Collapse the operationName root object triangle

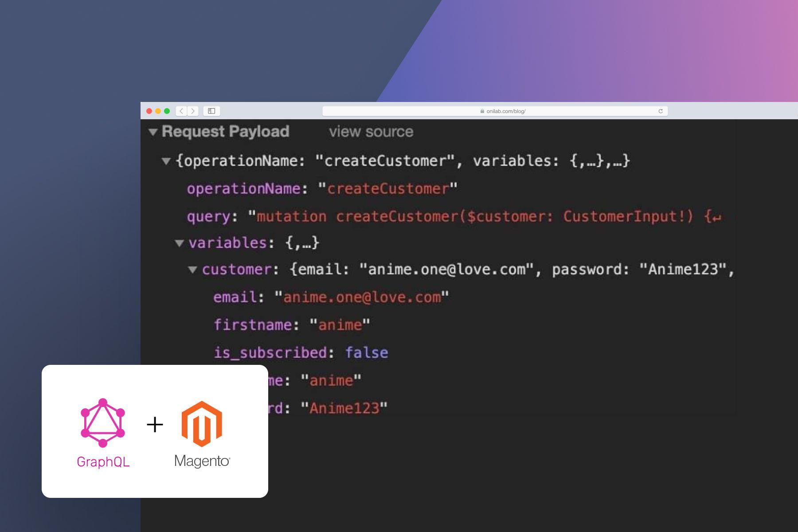166,161
